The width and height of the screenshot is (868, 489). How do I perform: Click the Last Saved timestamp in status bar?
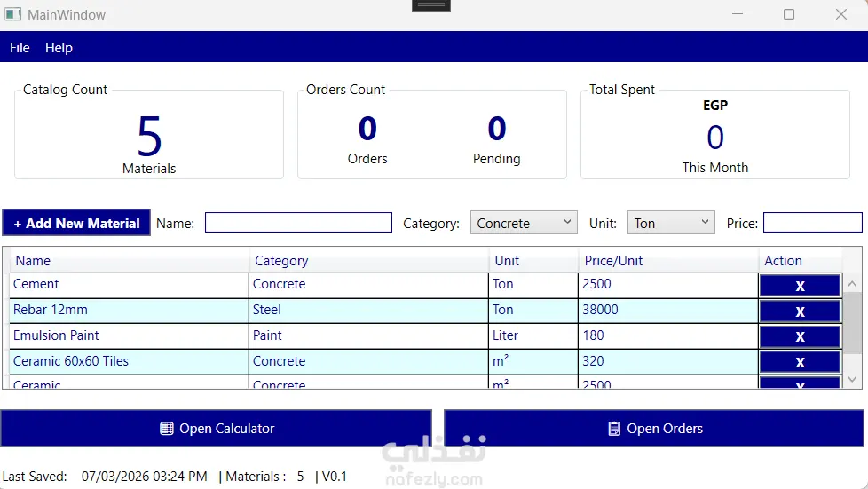coord(144,477)
